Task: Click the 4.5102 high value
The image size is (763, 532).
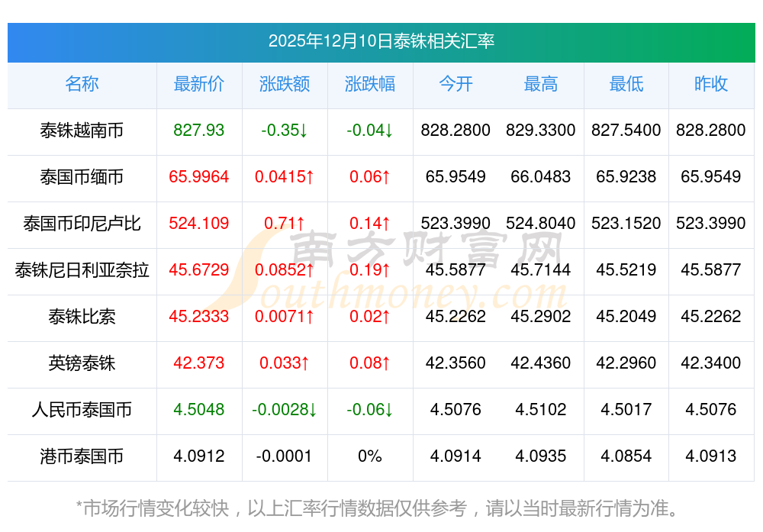Action: click(x=541, y=409)
